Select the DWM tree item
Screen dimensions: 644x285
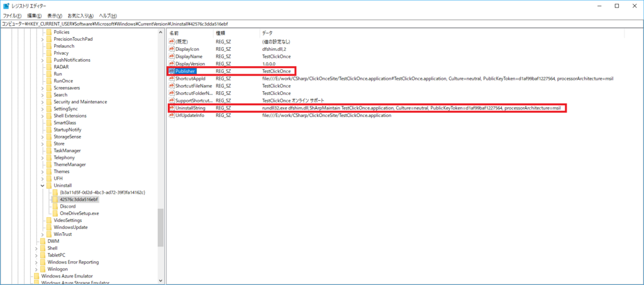coord(53,242)
